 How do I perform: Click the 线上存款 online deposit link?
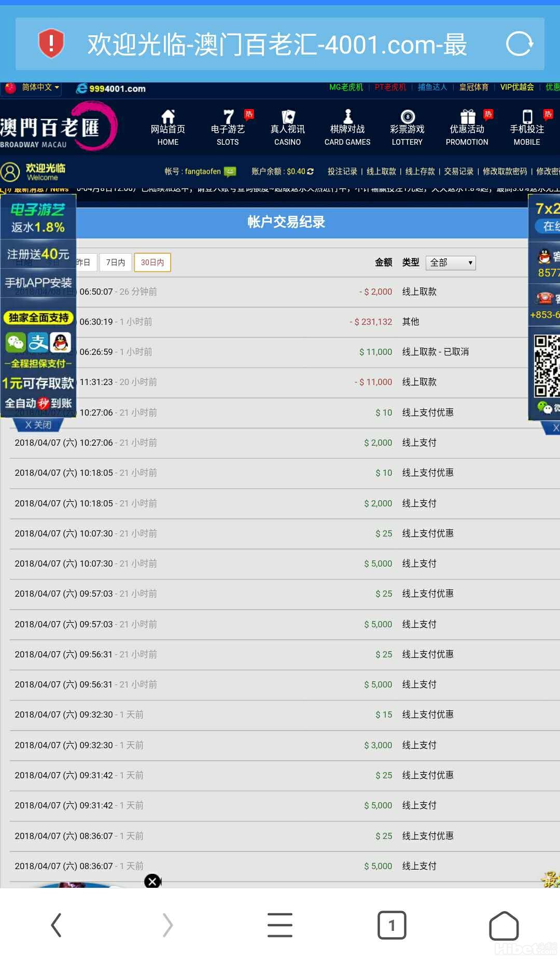420,172
